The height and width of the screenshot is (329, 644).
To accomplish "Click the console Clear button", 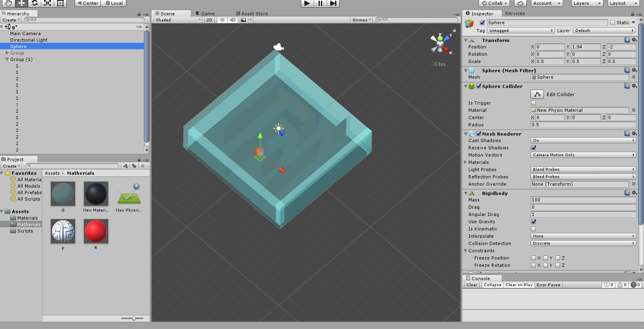I will (x=472, y=285).
